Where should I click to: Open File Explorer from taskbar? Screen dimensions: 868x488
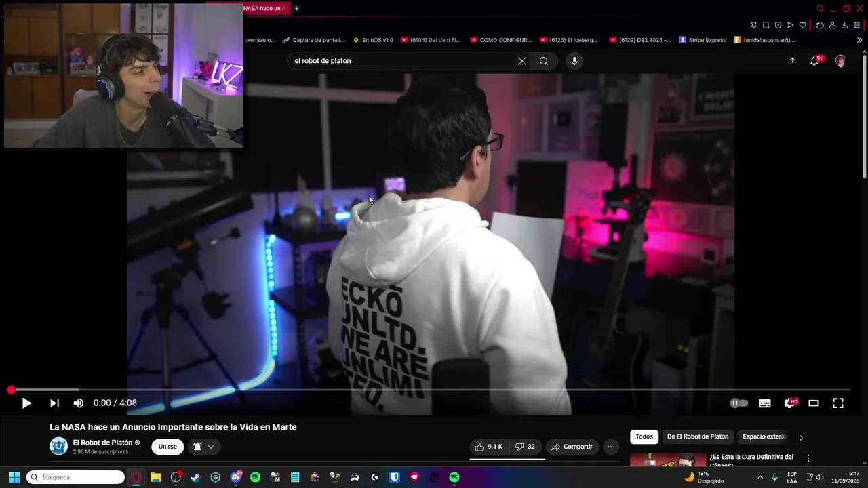156,477
